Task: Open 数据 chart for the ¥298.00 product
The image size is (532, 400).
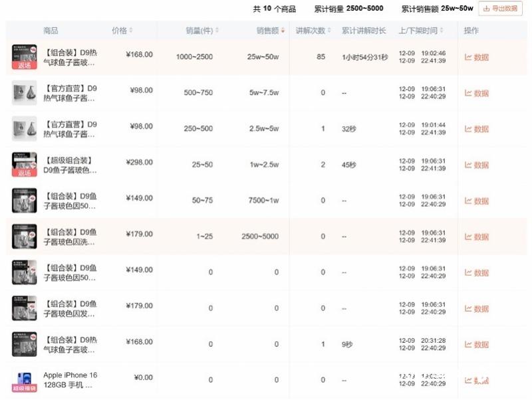Action: 477,165
